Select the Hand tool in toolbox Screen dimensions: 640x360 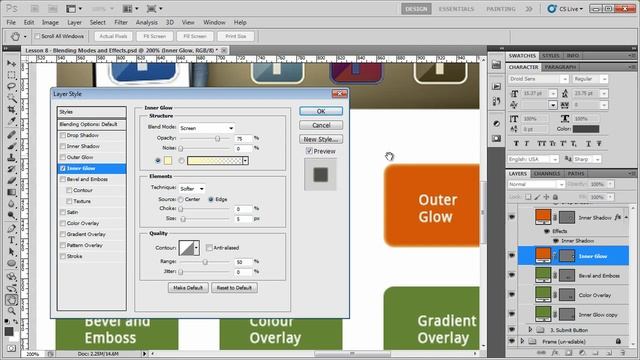point(11,300)
